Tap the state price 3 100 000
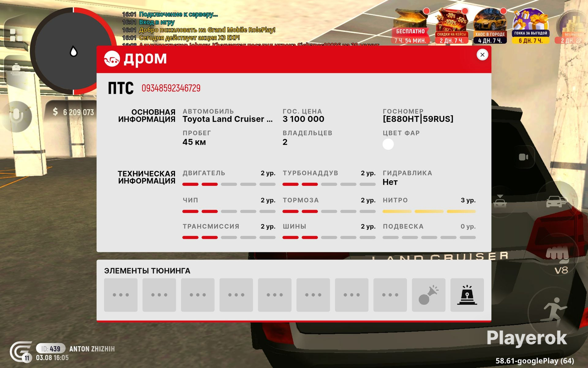The height and width of the screenshot is (368, 588). 303,119
